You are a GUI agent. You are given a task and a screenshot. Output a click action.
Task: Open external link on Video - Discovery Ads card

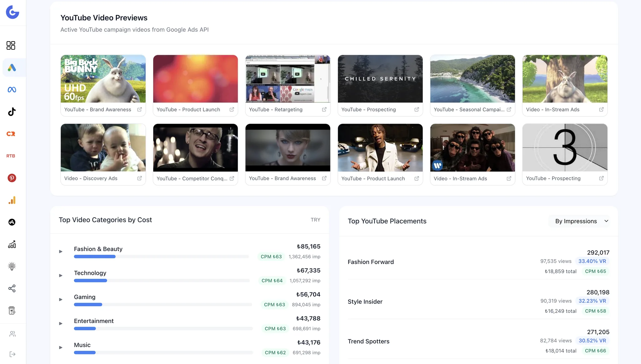pos(140,178)
